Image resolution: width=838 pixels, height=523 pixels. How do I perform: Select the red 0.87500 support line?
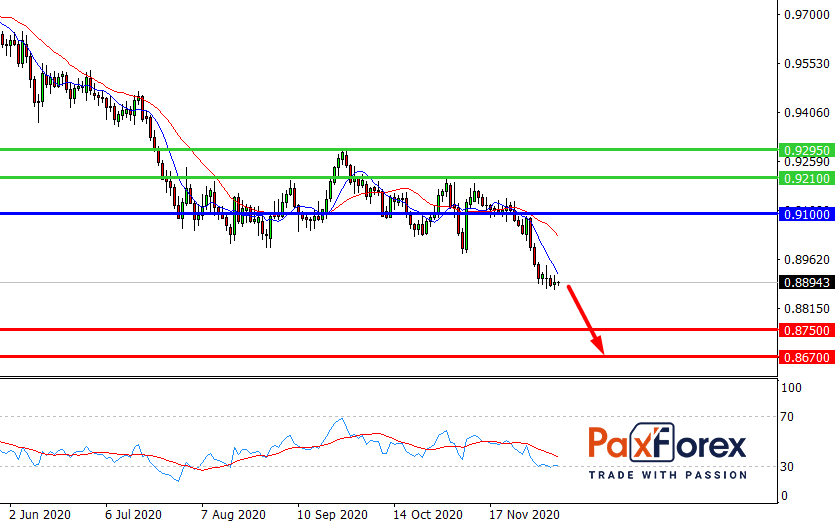tap(389, 330)
